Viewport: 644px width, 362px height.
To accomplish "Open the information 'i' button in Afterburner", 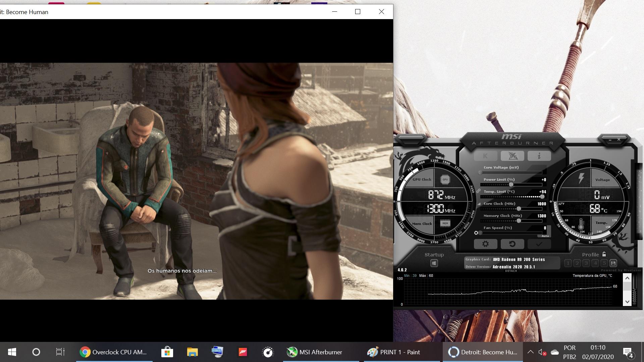I will tap(539, 156).
